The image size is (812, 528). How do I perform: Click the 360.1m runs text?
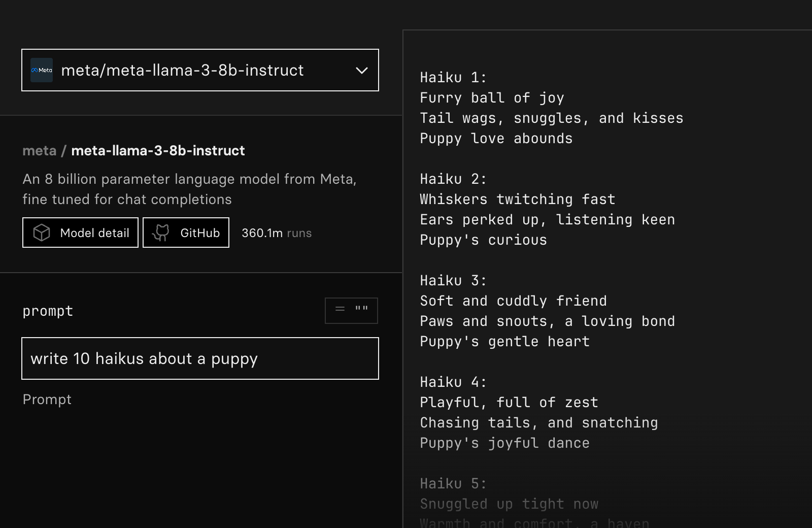pos(277,233)
